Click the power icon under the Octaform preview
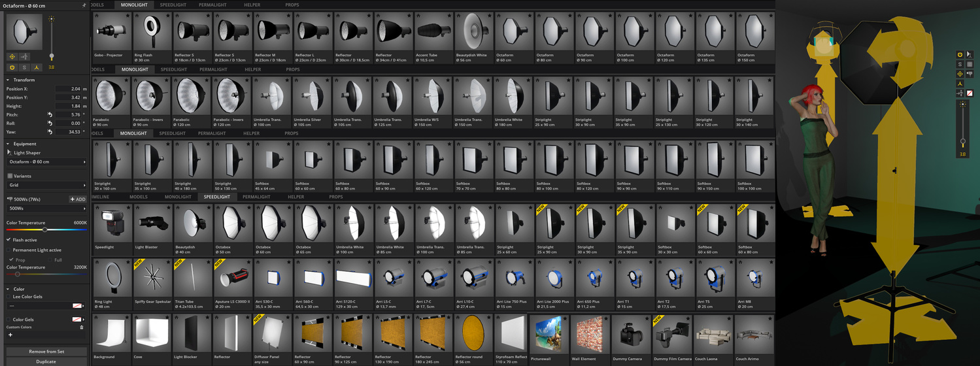The image size is (980, 366). pyautogui.click(x=12, y=67)
